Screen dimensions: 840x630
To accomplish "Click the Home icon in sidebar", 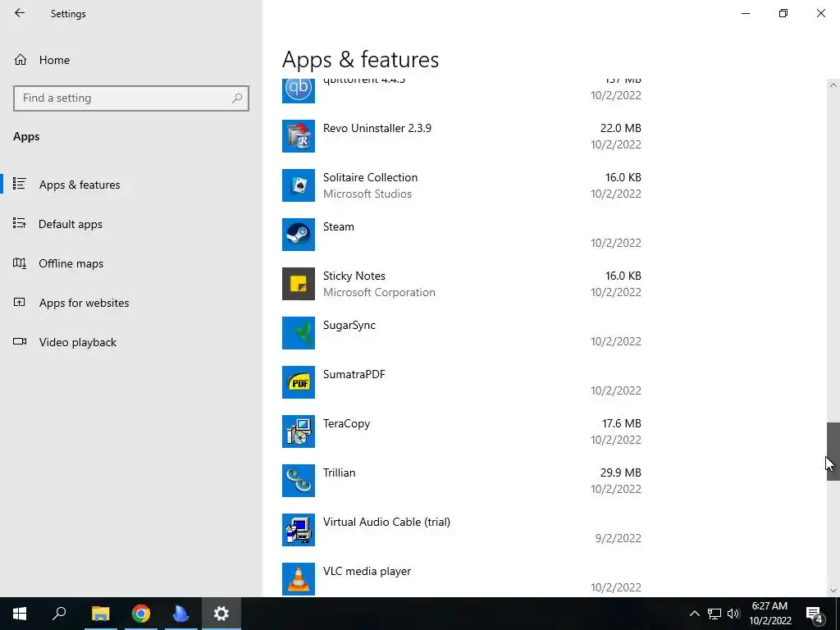I will 21,60.
